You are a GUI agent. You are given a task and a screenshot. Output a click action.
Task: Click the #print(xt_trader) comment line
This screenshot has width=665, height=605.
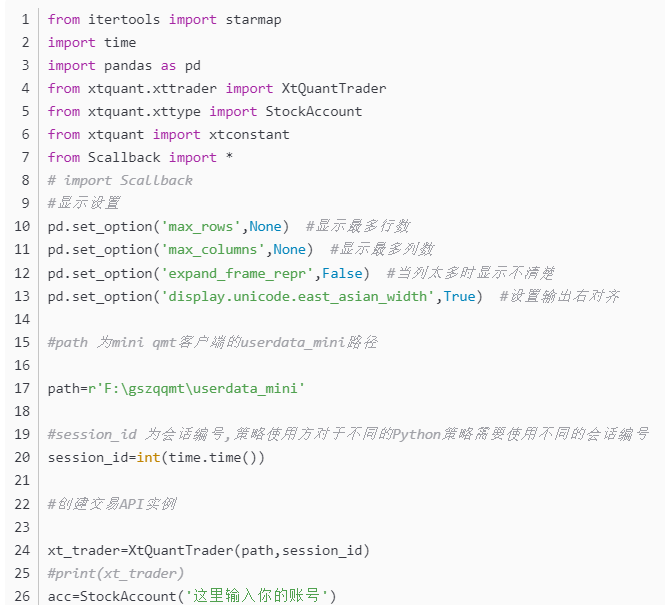click(x=116, y=573)
